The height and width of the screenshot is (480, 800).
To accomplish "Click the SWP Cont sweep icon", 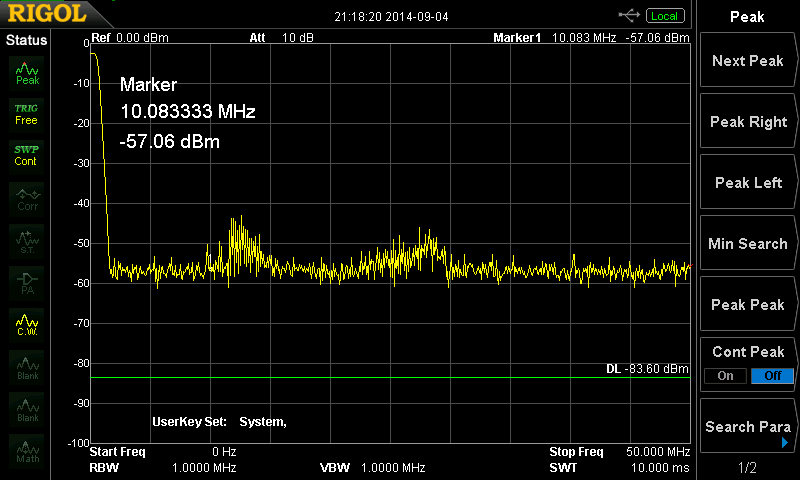I will tap(27, 155).
